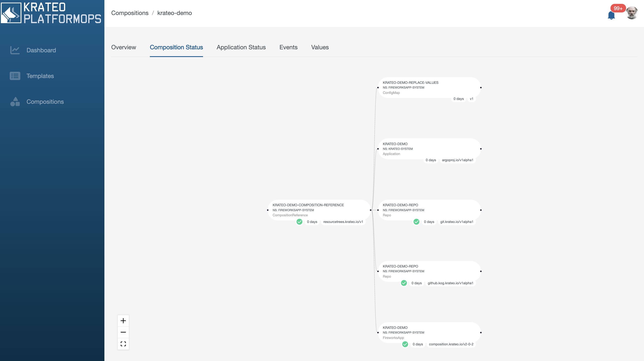The width and height of the screenshot is (644, 361).
Task: Click ConfigMap kind label
Action: click(391, 93)
